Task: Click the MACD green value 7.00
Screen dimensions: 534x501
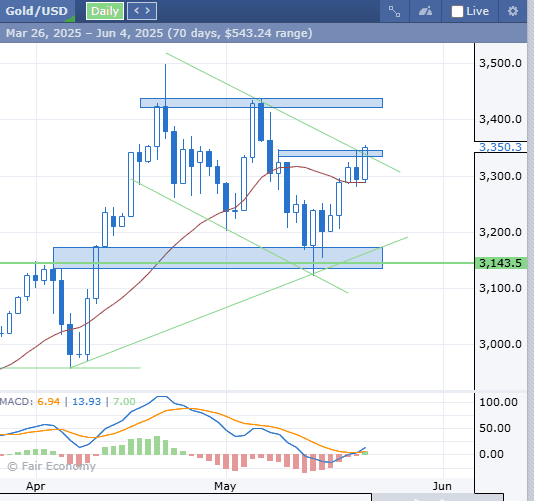Action: (x=124, y=402)
